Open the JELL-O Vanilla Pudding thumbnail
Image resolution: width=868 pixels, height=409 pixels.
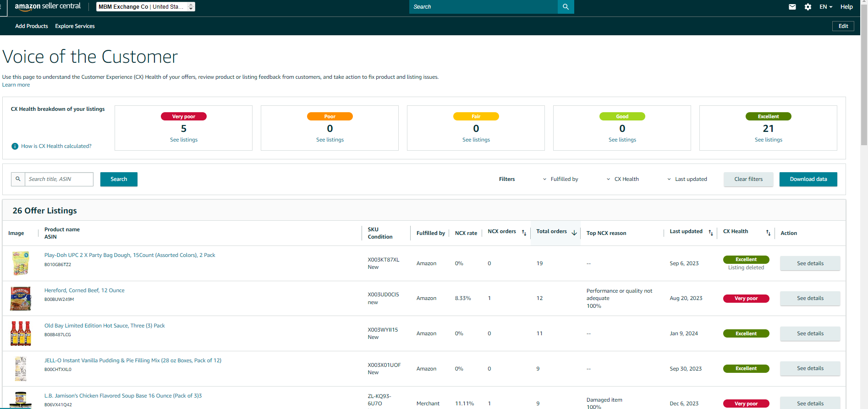point(21,369)
